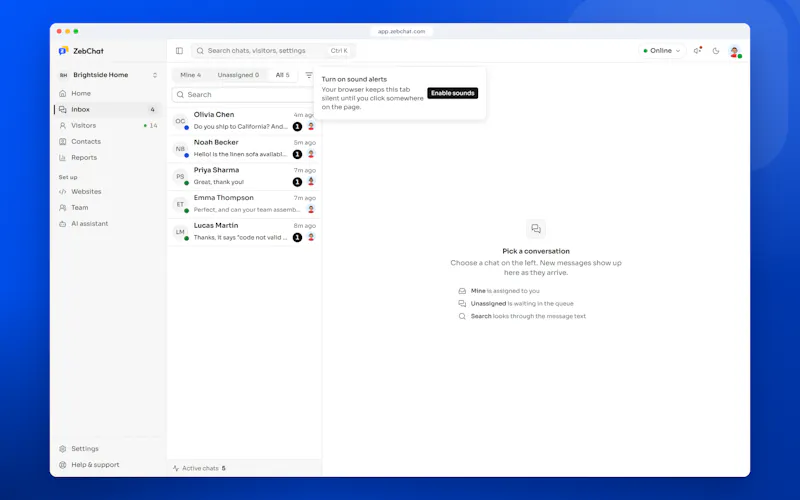Click the Inbox count badge 4
This screenshot has height=500, width=800.
[152, 109]
